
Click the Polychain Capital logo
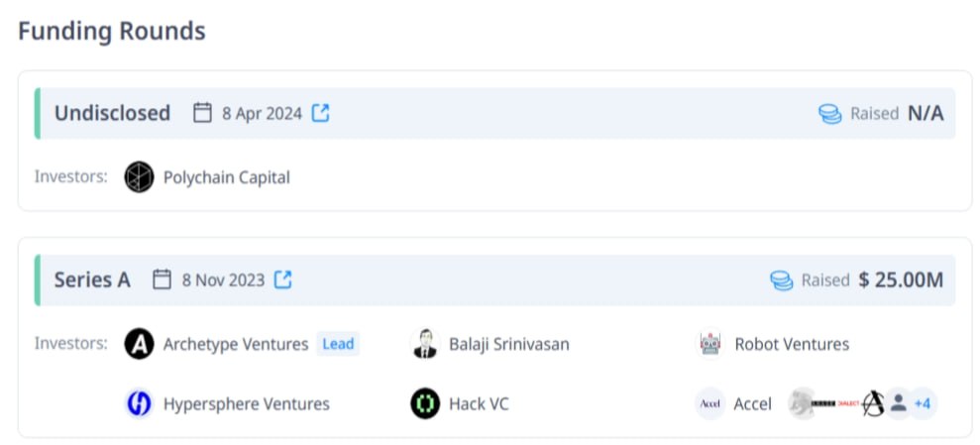pyautogui.click(x=139, y=177)
